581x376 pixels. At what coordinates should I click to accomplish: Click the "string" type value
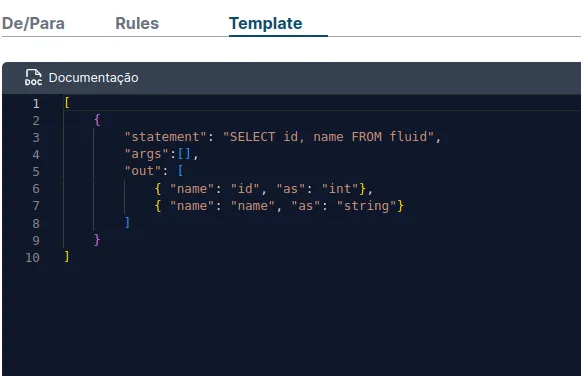[x=366, y=206]
